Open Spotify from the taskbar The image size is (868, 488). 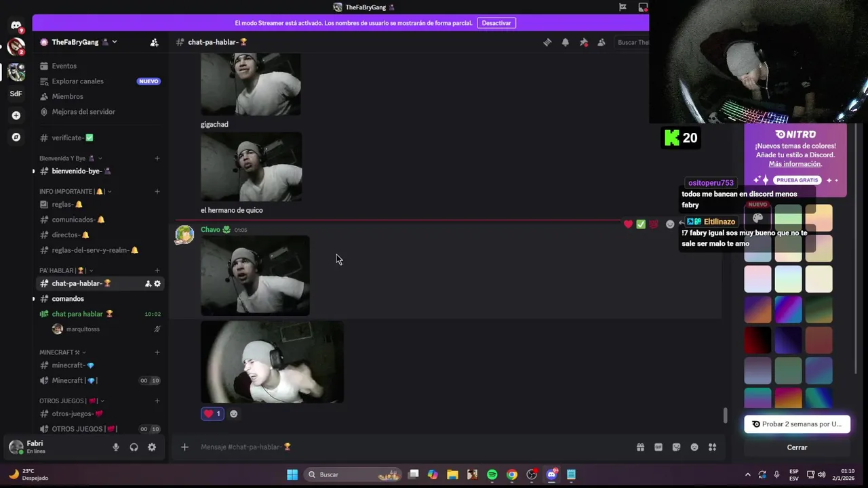492,474
